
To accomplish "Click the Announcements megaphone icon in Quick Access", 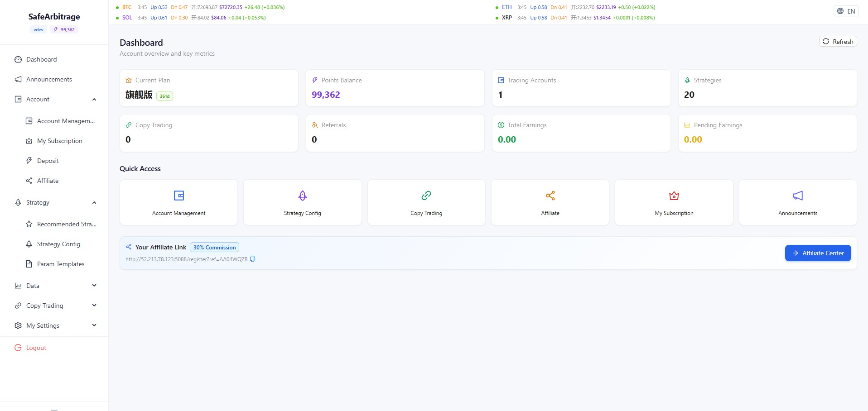I will click(797, 196).
